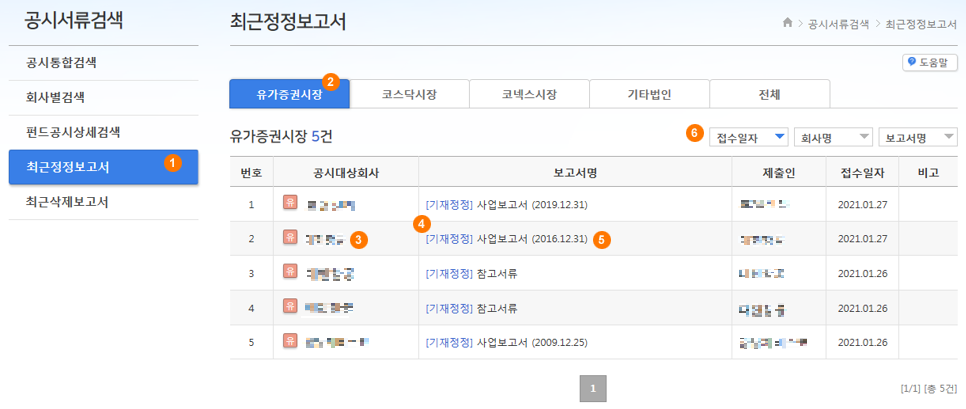This screenshot has width=966, height=409.
Task: Open 사업보고서 (2019.12.31) report link
Action: [506, 204]
